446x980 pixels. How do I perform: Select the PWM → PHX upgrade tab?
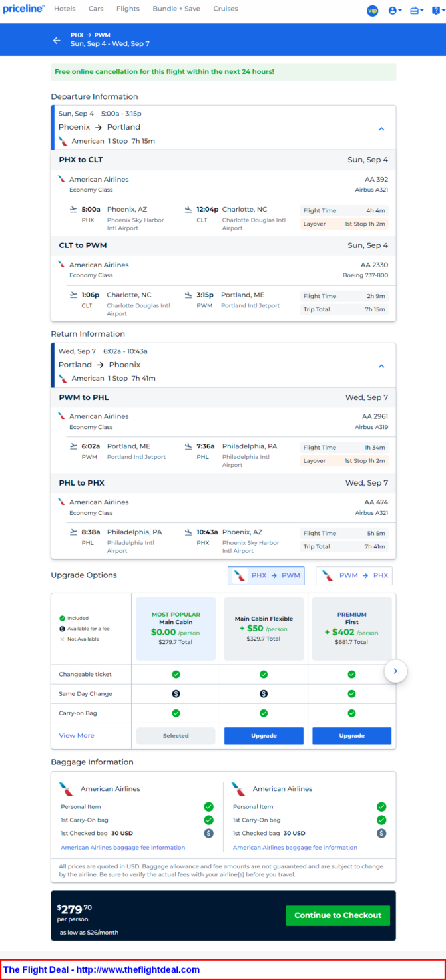[354, 575]
